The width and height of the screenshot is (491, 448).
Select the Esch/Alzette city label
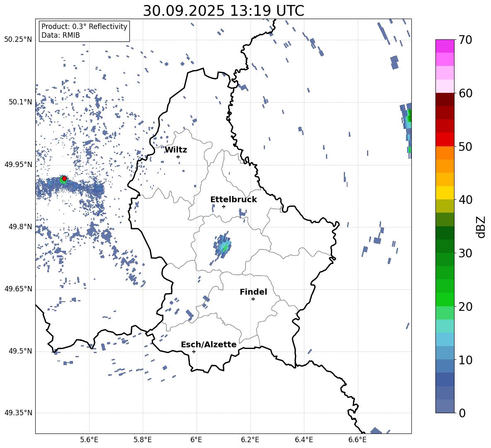[209, 344]
